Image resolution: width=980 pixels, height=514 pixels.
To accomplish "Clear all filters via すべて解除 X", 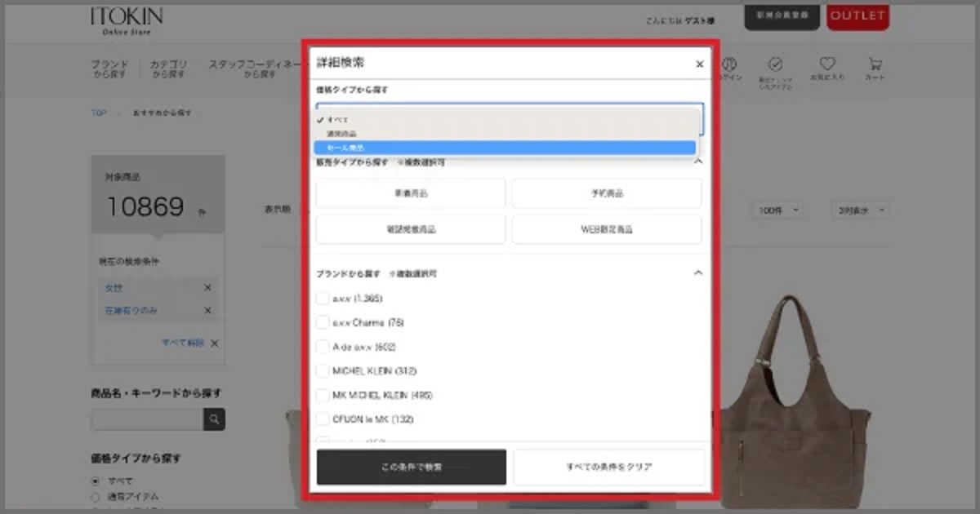I will tap(214, 343).
